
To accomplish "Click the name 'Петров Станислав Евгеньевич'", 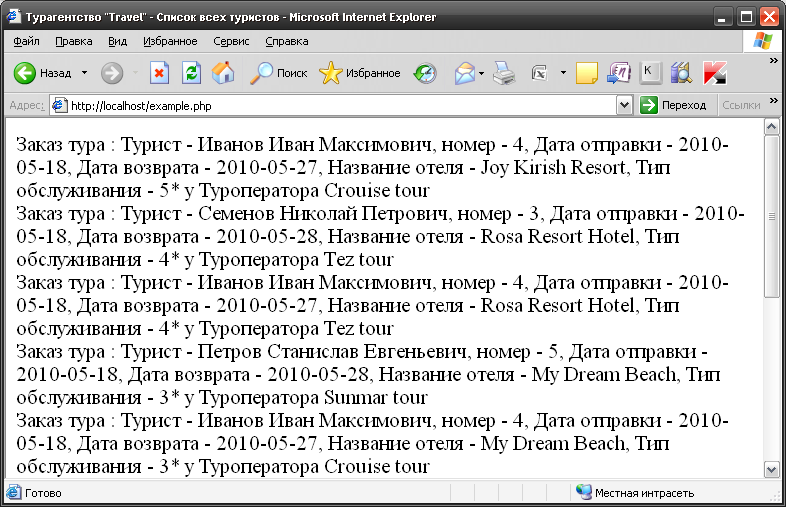I will pos(331,352).
